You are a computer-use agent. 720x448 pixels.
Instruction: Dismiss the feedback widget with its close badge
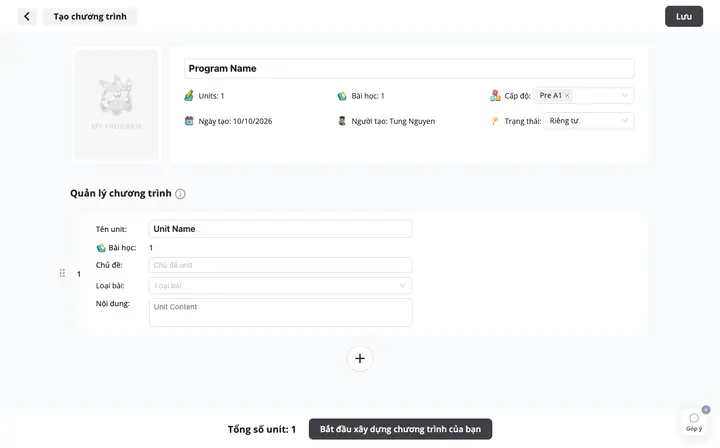(706, 409)
